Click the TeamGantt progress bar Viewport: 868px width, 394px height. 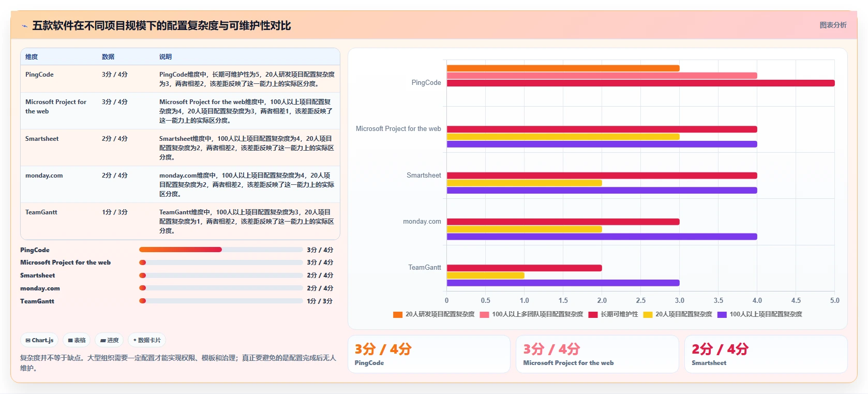(221, 301)
